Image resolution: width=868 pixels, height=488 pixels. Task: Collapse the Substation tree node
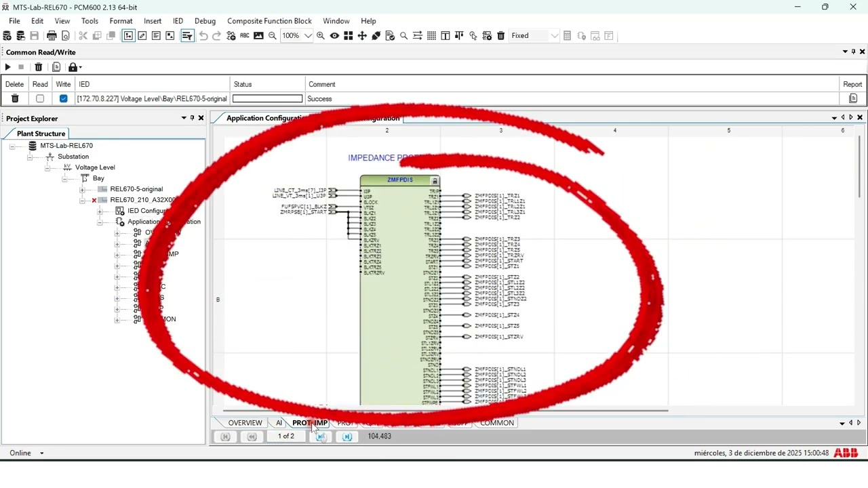point(31,157)
